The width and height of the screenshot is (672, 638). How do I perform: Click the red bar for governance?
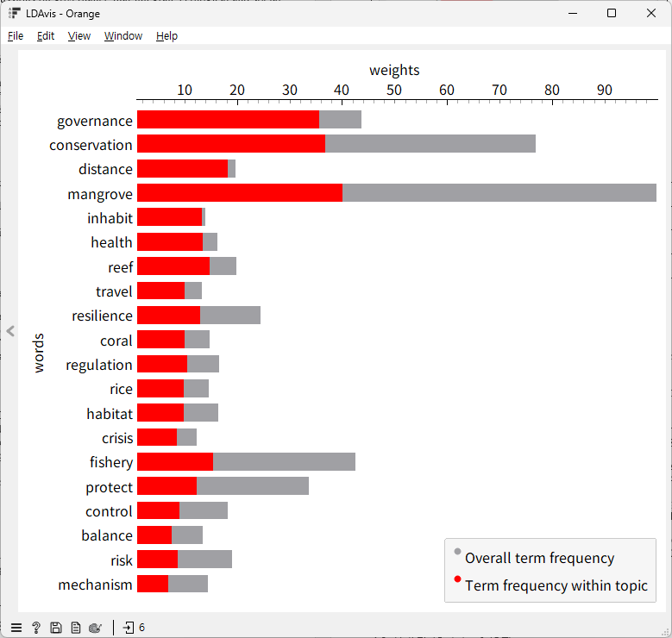(228, 120)
